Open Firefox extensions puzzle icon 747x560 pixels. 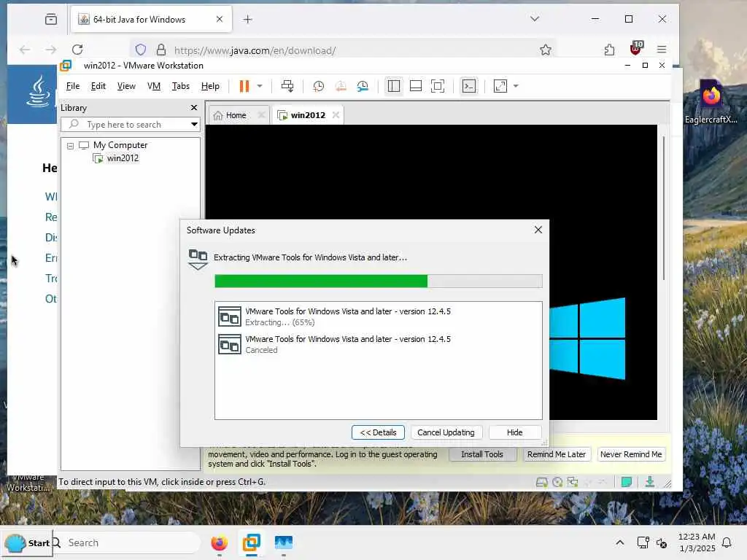(x=609, y=50)
